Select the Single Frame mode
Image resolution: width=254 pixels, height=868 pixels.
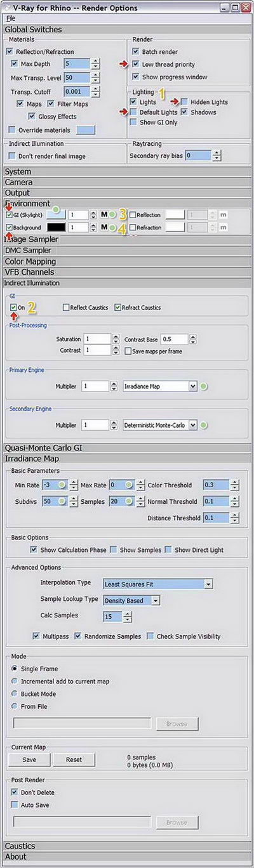click(15, 669)
